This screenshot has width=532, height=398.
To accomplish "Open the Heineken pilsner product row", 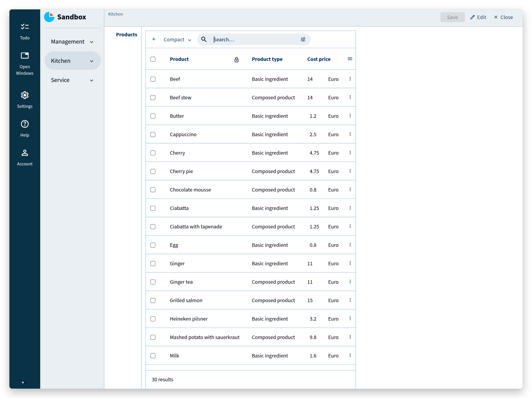I will (x=250, y=319).
